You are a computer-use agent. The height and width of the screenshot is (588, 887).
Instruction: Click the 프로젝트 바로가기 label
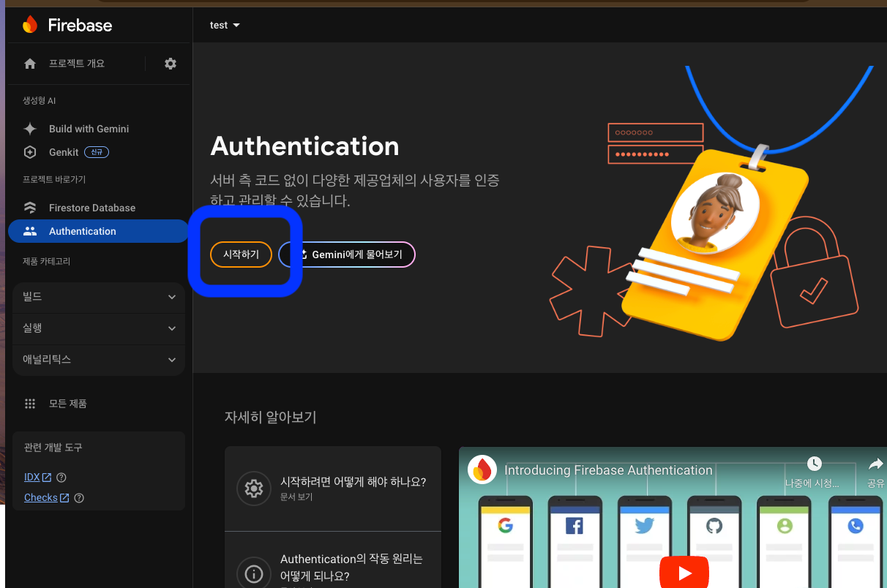pyautogui.click(x=54, y=179)
